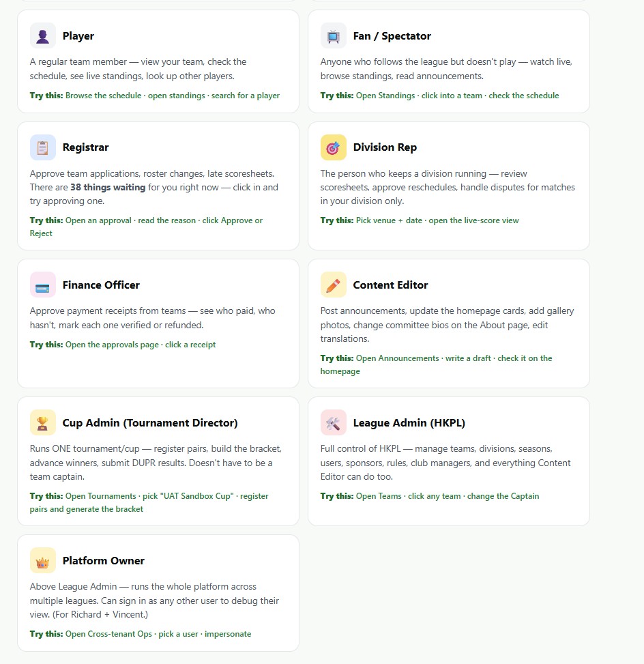Choose the Content Editor heading
This screenshot has height=664, width=644.
tap(390, 285)
